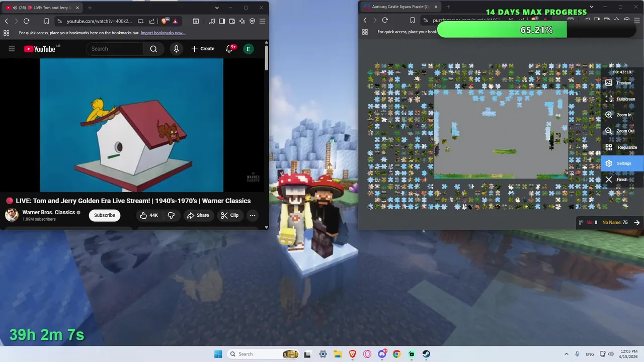Reload the YouTube page

click(x=26, y=21)
